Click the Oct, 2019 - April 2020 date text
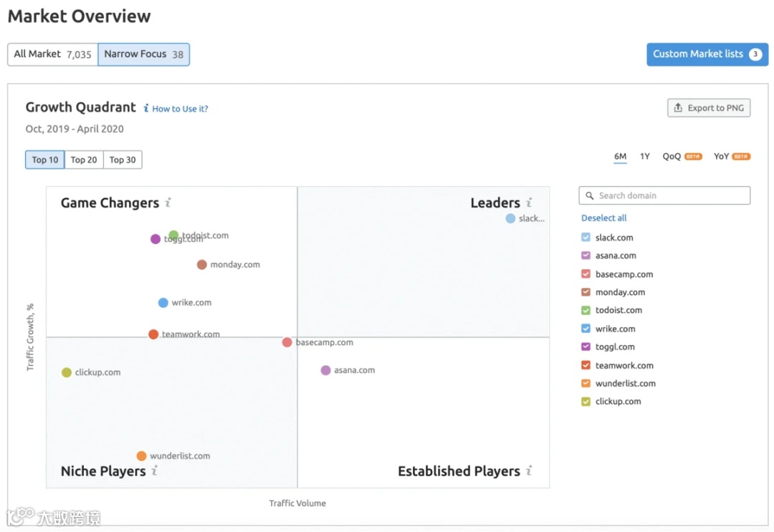The height and width of the screenshot is (532, 774). [75, 129]
